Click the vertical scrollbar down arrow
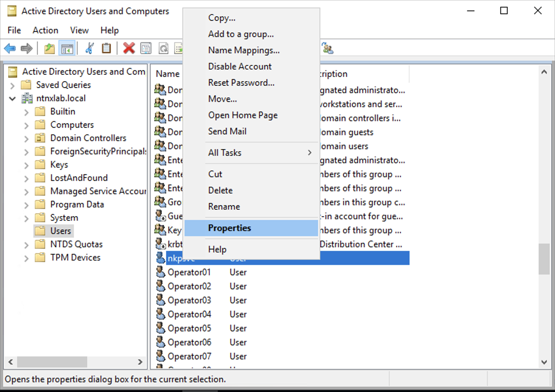Image resolution: width=555 pixels, height=392 pixels. [x=544, y=362]
